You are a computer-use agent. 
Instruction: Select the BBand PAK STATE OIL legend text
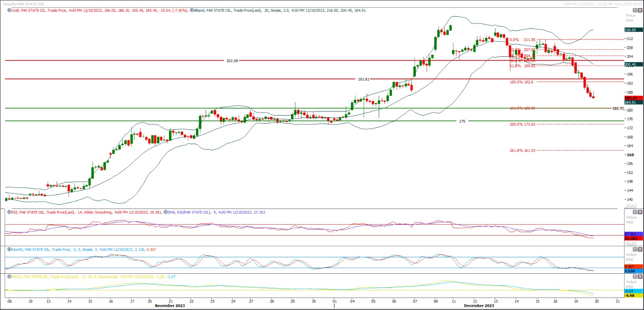tap(280, 10)
